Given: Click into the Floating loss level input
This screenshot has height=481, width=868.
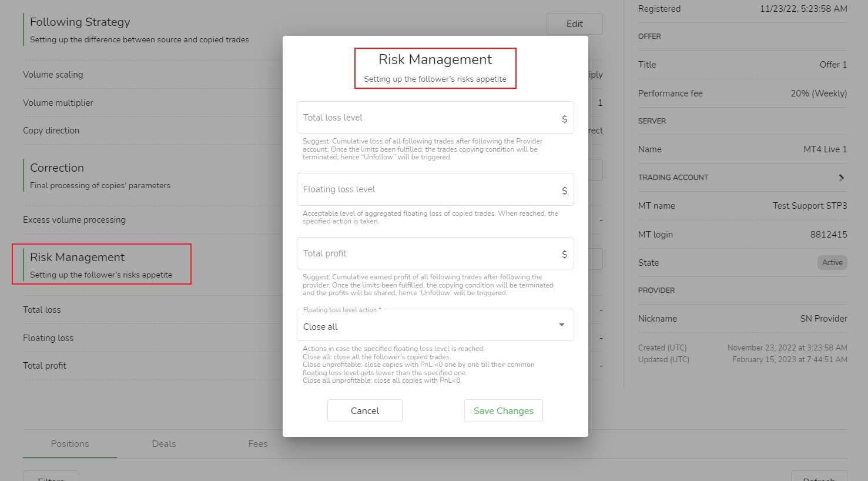Looking at the screenshot, I should click(x=429, y=189).
